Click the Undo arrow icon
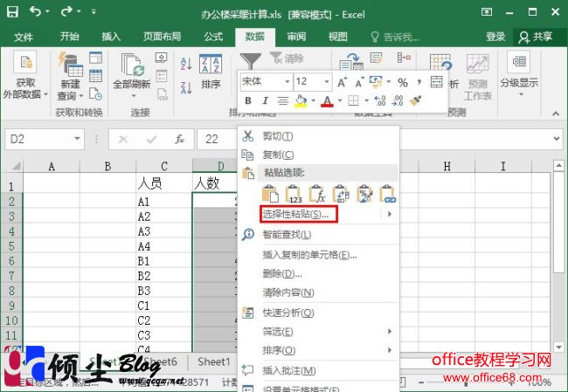The image size is (568, 392). (x=36, y=11)
